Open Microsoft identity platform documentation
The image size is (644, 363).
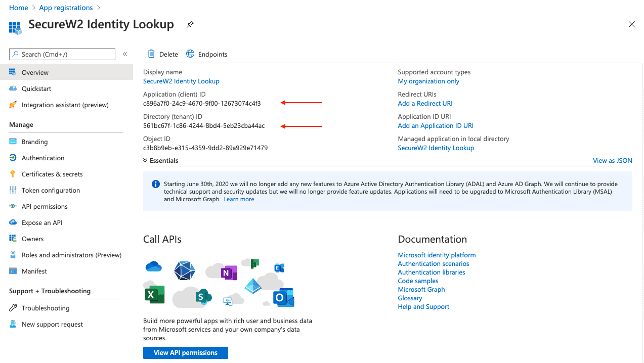pos(437,255)
